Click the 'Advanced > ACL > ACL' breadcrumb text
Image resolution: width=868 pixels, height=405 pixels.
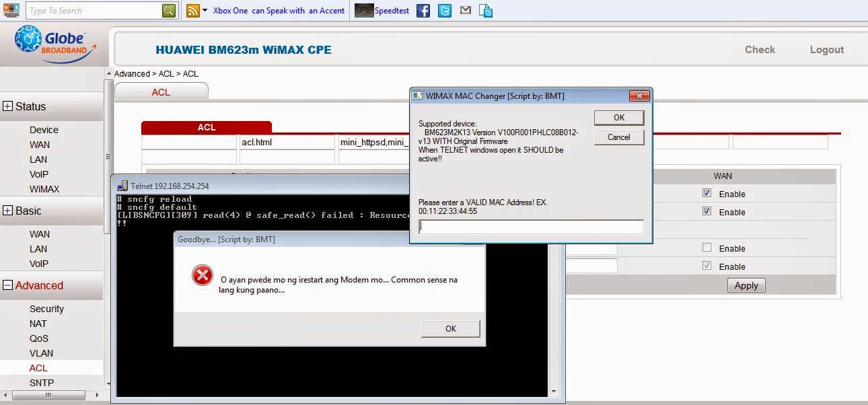tap(156, 74)
